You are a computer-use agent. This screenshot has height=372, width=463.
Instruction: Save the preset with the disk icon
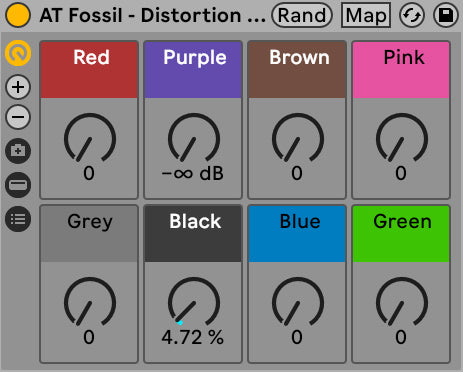coord(446,15)
